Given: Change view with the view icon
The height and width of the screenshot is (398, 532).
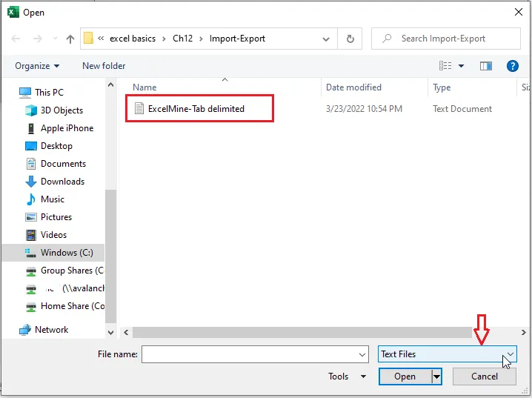Looking at the screenshot, I should pyautogui.click(x=445, y=65).
